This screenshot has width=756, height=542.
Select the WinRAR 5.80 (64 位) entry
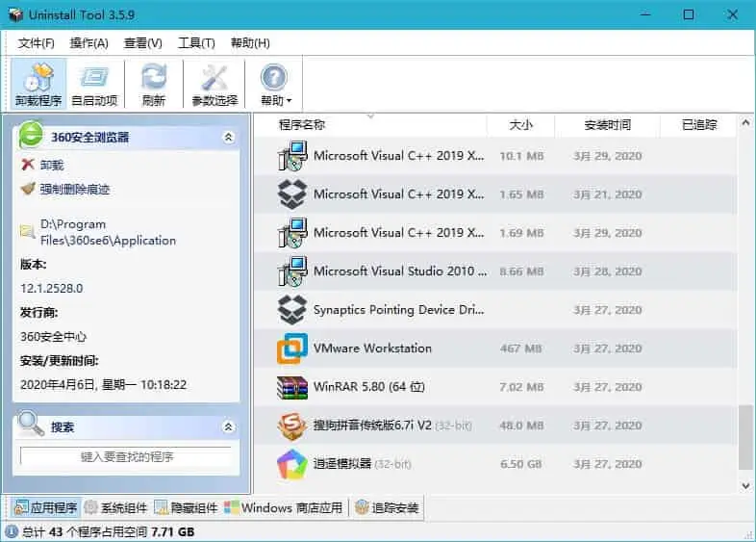pos(368,387)
